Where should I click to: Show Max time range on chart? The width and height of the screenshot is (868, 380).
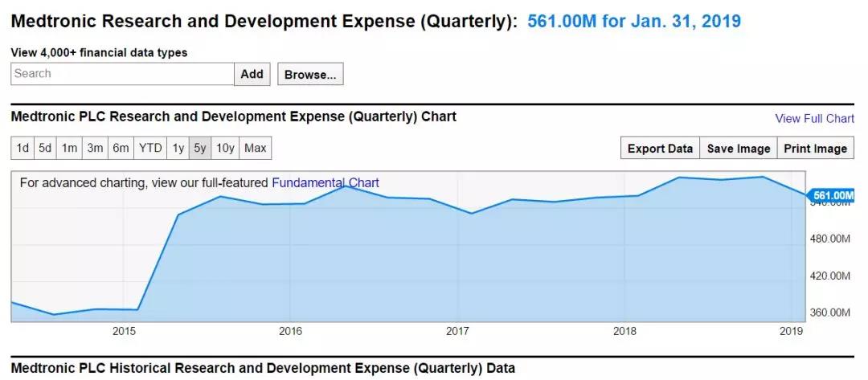(256, 148)
